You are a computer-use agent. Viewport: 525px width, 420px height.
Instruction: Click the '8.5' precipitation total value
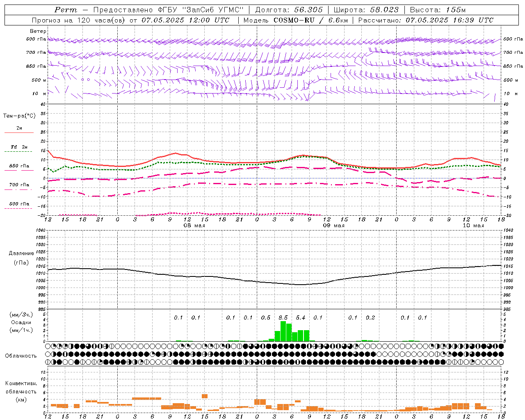tap(283, 317)
